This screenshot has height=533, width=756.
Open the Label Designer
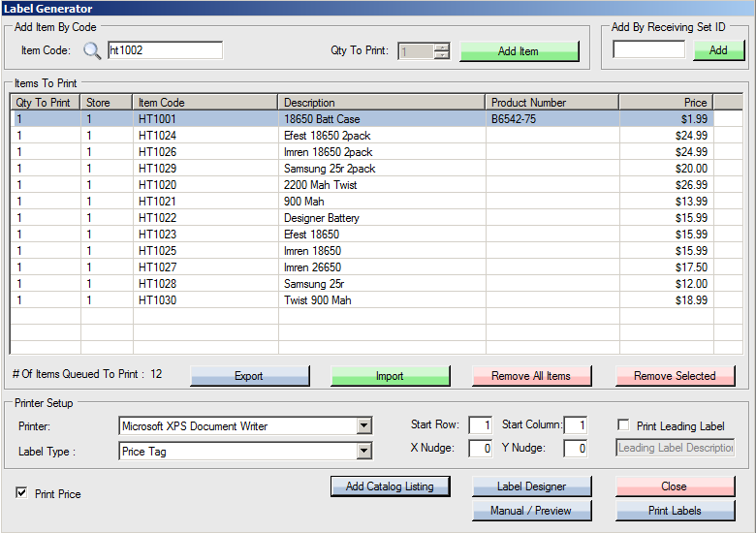pos(531,486)
